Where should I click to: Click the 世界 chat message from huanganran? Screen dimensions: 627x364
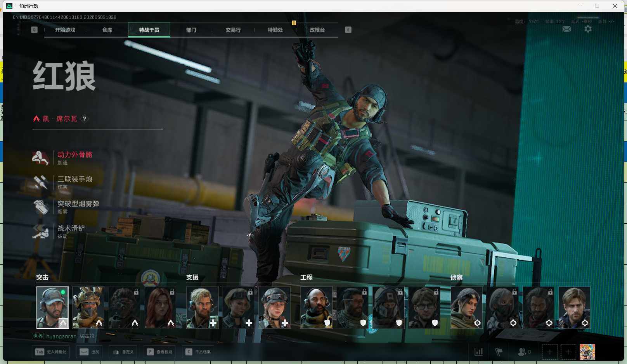pos(63,336)
